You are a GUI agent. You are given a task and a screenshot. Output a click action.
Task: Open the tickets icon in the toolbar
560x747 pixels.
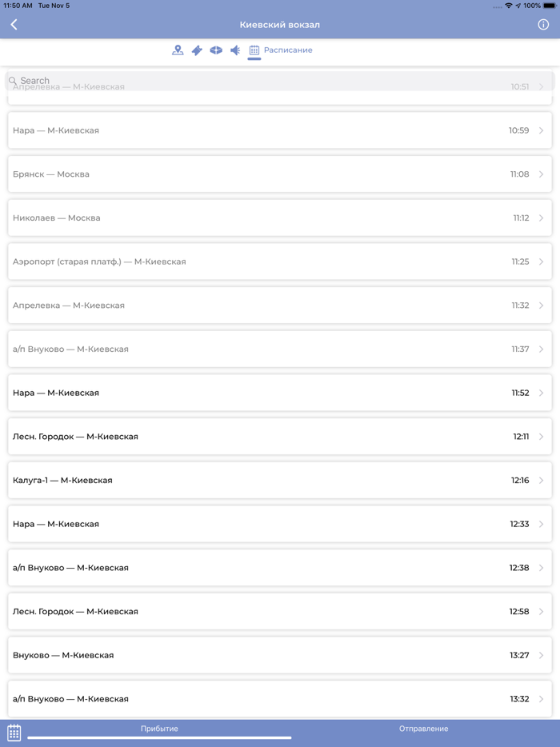click(198, 50)
